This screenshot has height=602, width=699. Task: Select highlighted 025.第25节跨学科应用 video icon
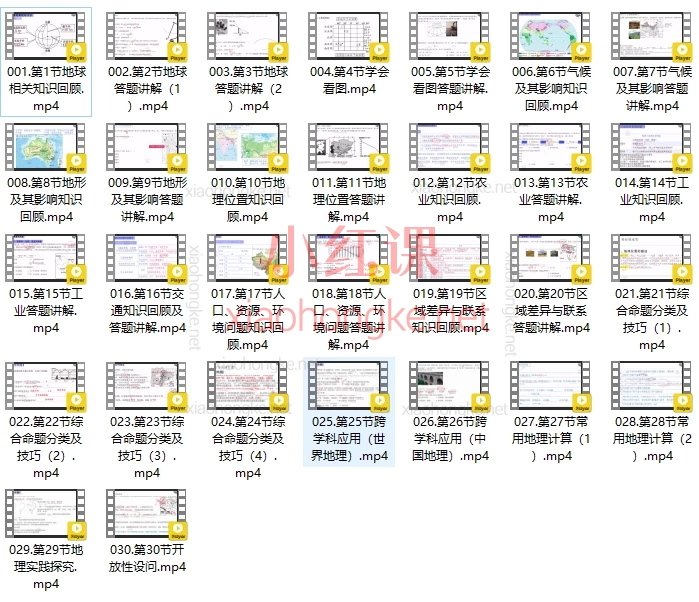(x=348, y=388)
